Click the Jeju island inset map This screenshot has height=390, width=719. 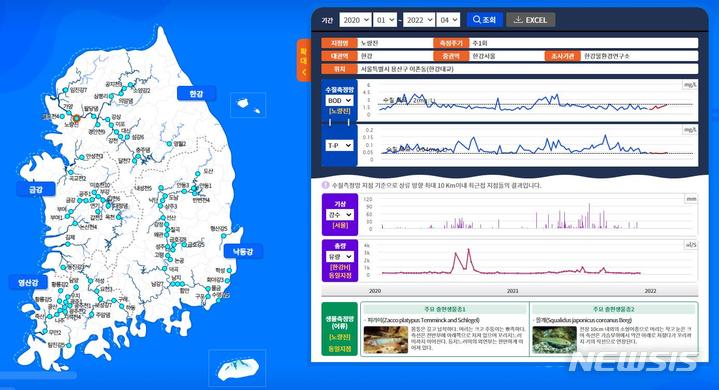(237, 368)
